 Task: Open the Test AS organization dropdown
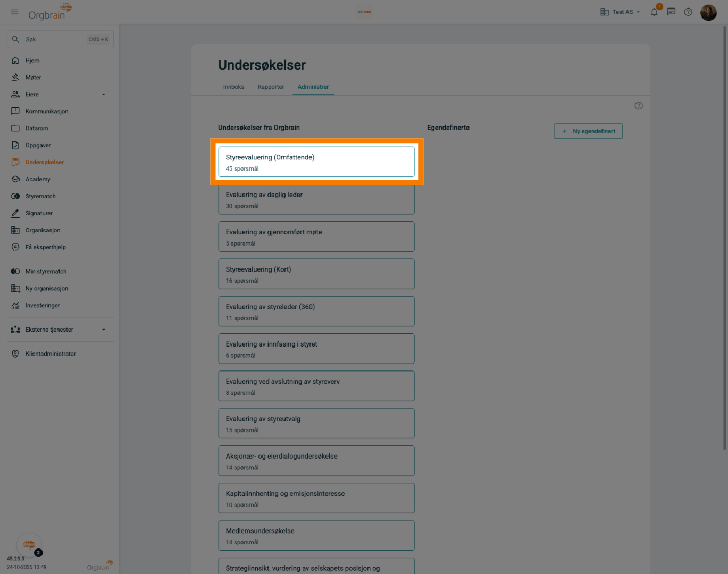coord(620,12)
